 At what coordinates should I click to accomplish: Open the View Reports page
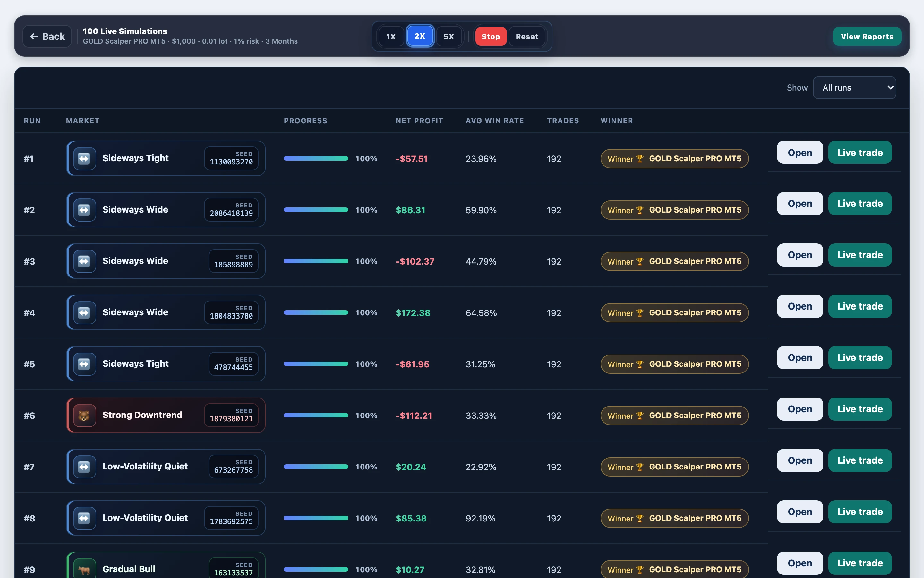coord(867,36)
